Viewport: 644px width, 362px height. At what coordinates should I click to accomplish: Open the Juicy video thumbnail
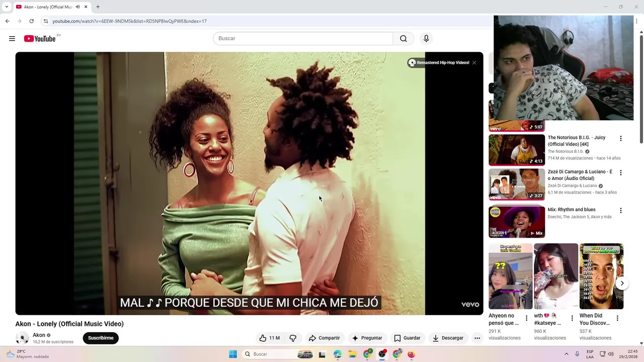tap(517, 150)
